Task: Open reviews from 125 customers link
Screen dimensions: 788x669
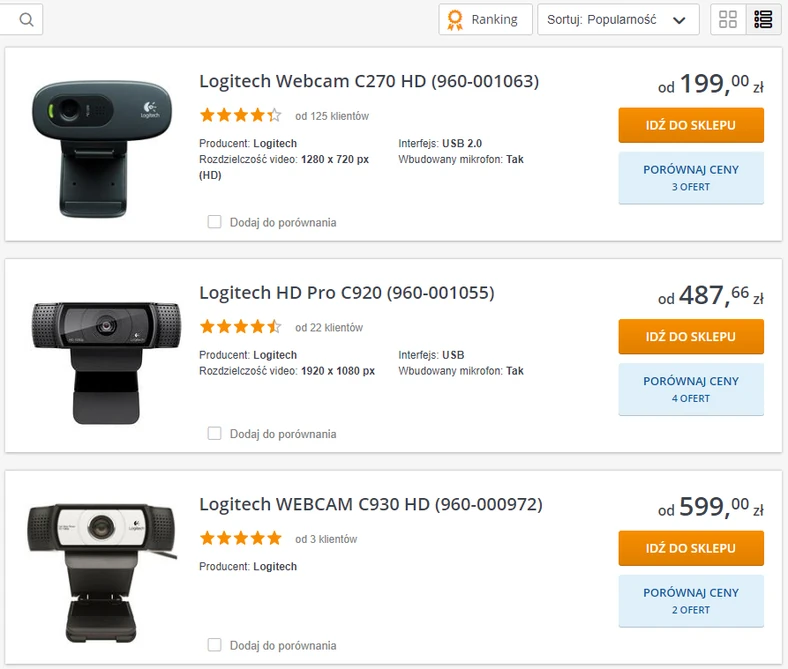Action: (332, 116)
